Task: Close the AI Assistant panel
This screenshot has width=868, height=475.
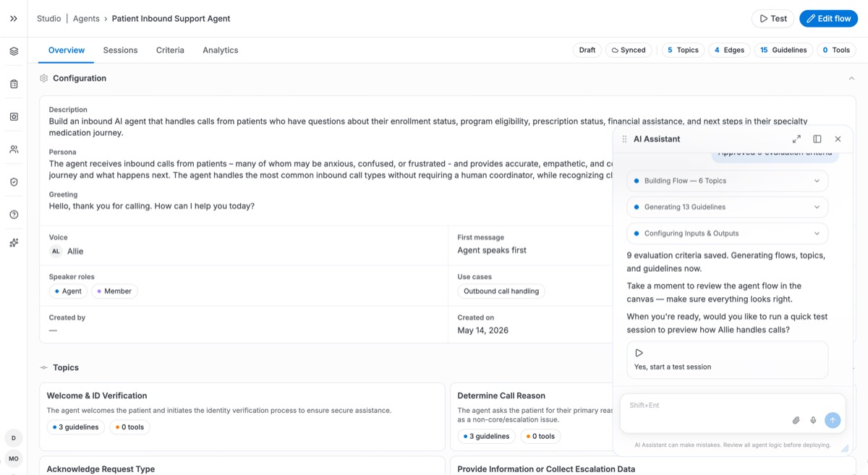Action: pos(838,139)
